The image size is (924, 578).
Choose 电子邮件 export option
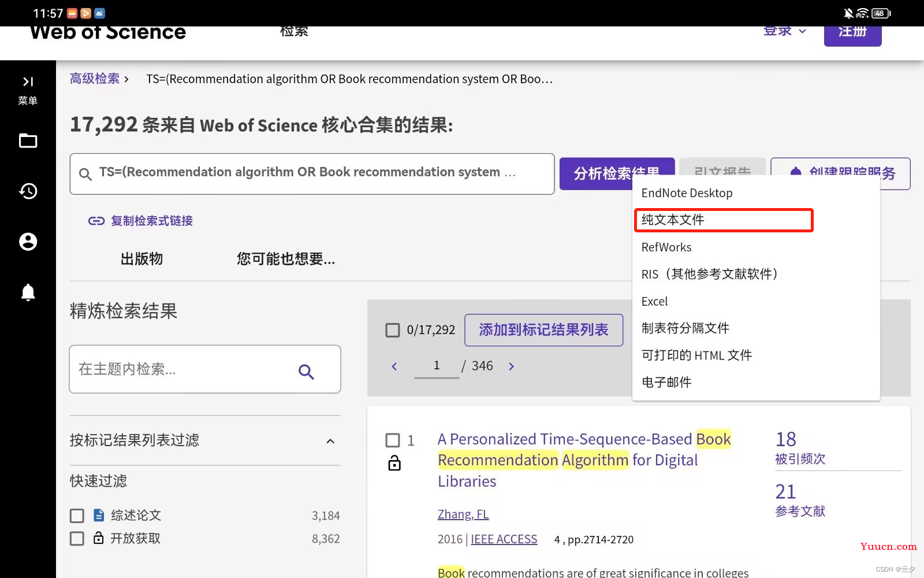point(756,382)
